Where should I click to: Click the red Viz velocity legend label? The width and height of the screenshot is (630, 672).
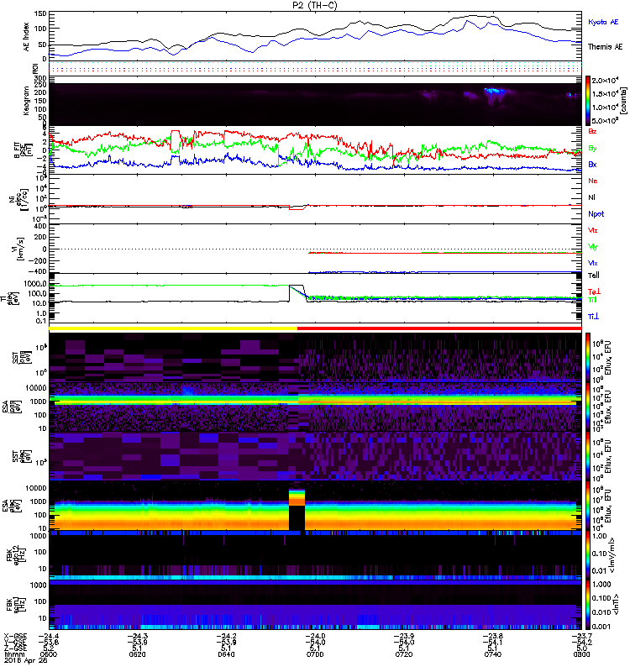(592, 230)
